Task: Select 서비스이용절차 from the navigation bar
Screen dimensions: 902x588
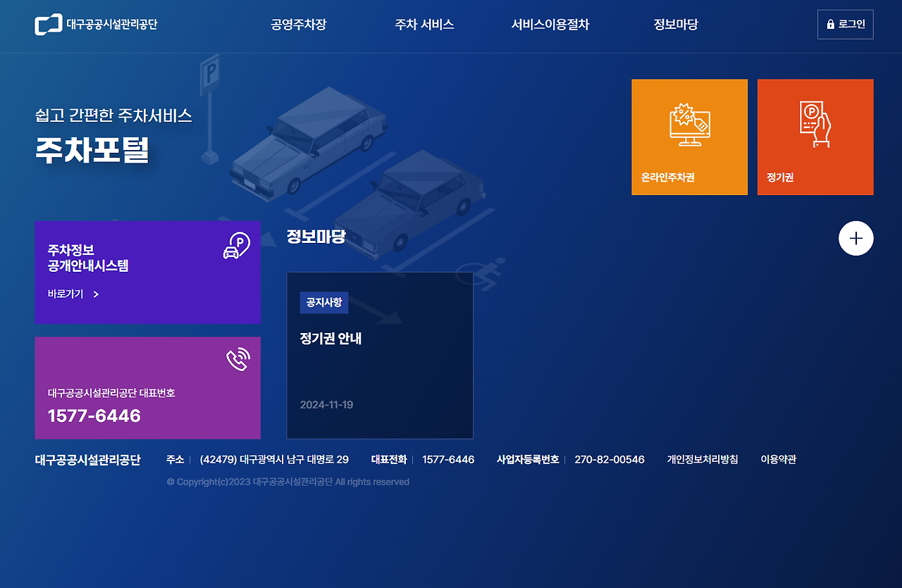Action: pos(550,24)
